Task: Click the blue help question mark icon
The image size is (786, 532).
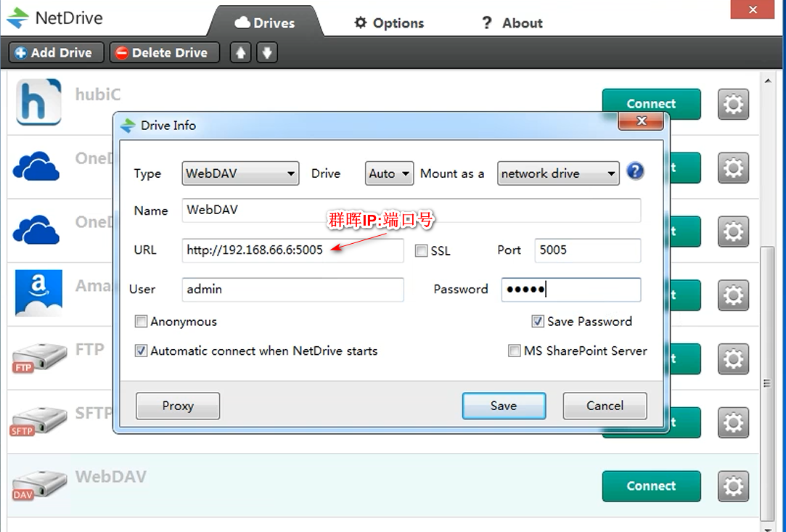Action: pyautogui.click(x=635, y=172)
